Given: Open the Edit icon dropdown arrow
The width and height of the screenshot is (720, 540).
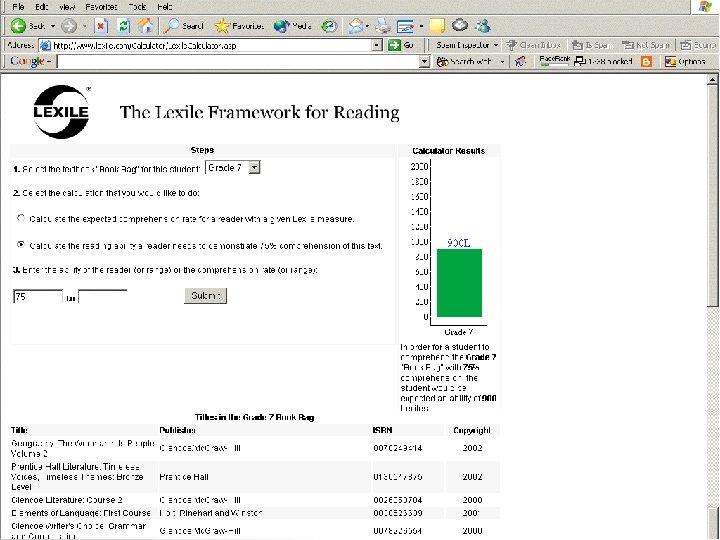Looking at the screenshot, I should [x=421, y=26].
